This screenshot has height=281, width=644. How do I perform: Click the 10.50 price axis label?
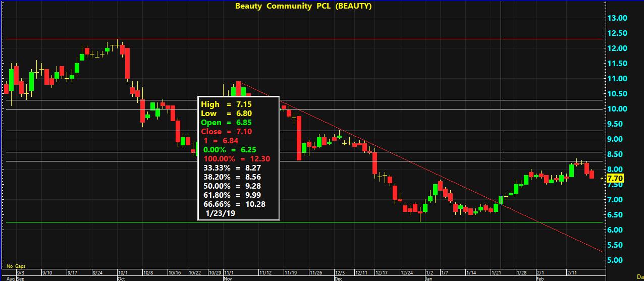tap(618, 94)
